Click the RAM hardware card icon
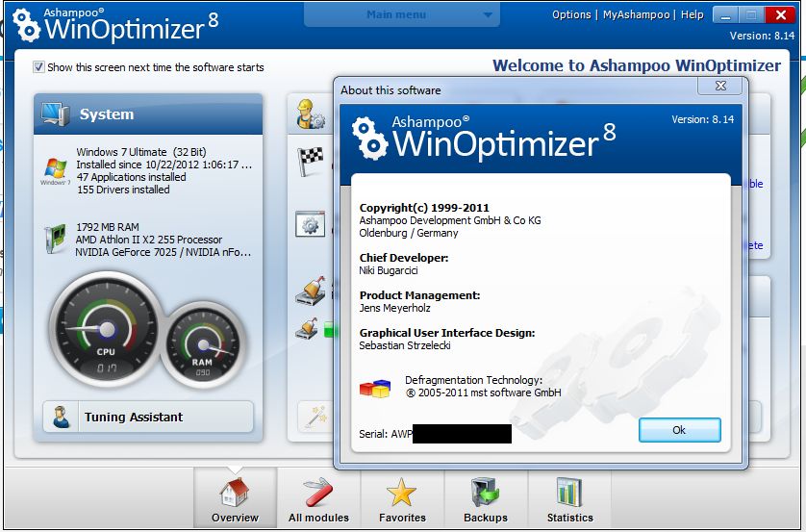This screenshot has height=532, width=806. 55,239
